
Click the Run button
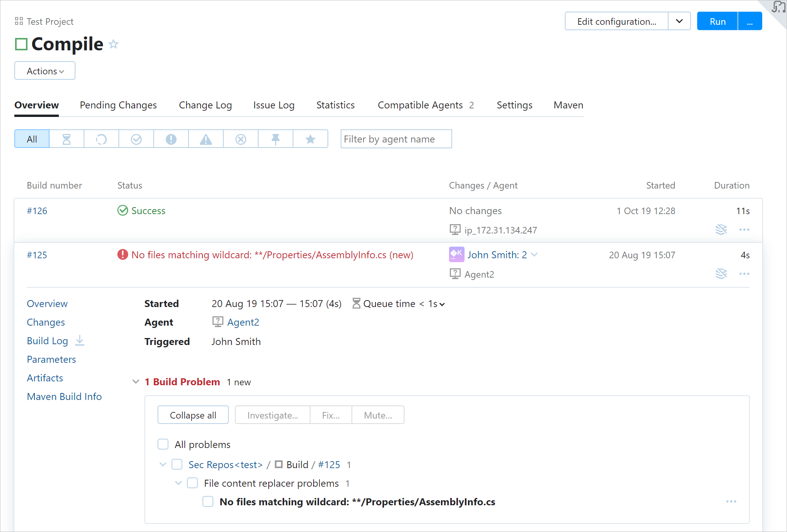click(717, 21)
